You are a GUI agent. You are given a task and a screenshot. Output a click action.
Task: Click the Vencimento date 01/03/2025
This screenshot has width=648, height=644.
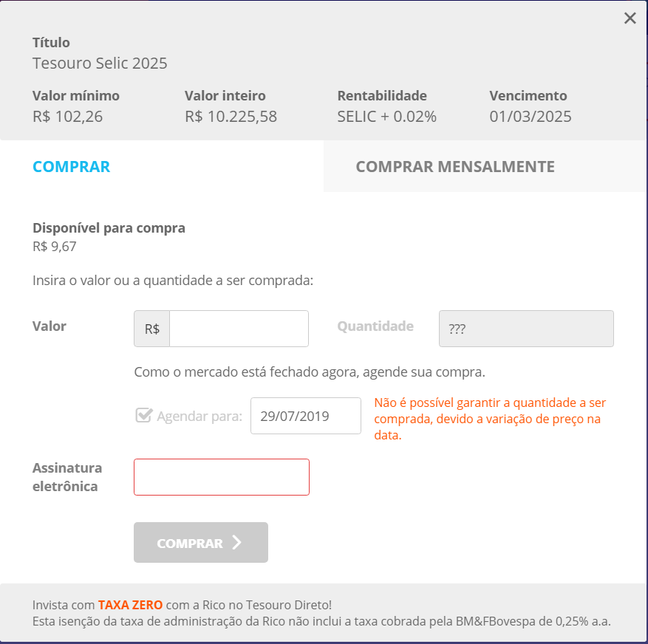531,117
